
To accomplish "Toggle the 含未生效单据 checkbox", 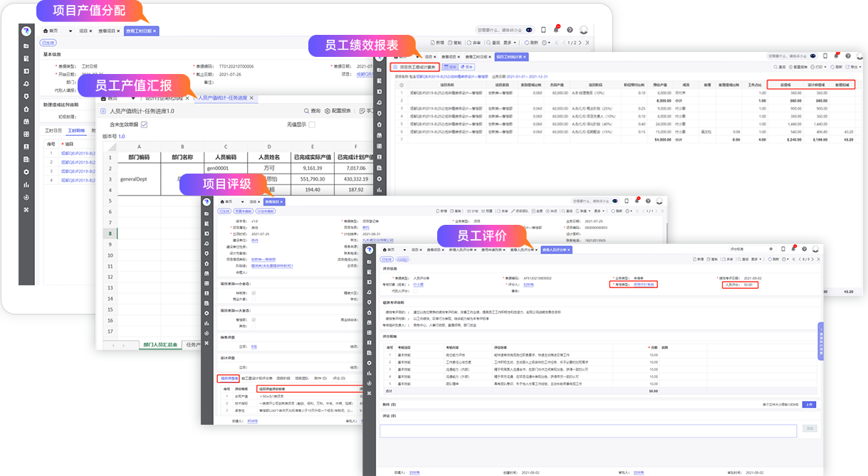I will click(145, 125).
